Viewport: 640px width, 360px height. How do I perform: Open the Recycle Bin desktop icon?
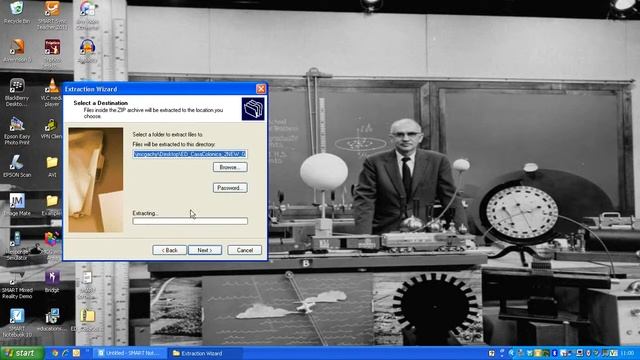pos(17,11)
